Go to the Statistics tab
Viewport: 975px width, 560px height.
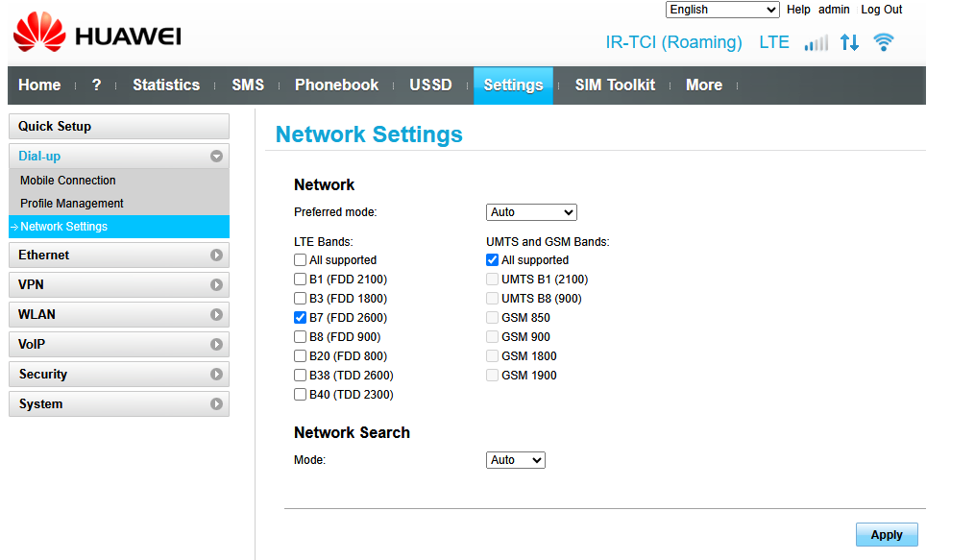pos(166,85)
